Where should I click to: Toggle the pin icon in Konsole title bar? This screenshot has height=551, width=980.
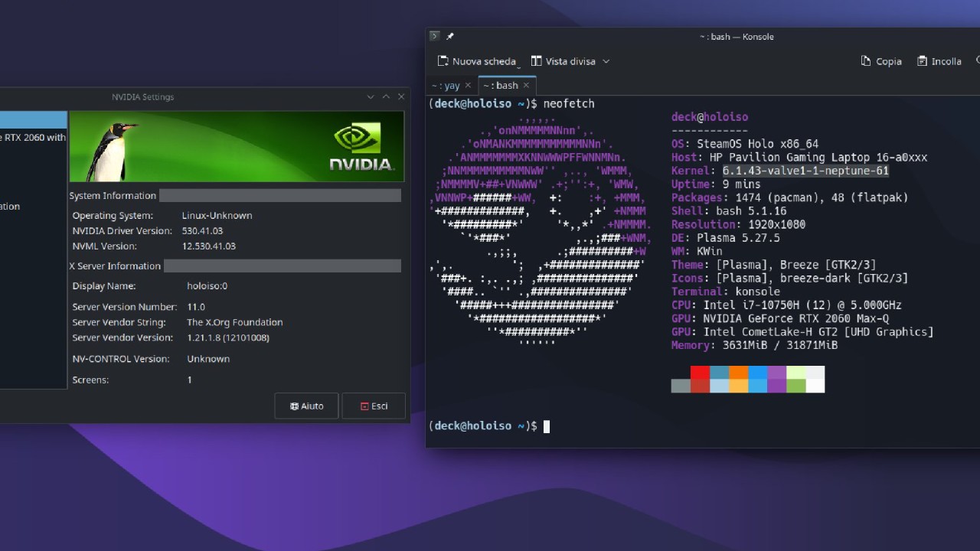pos(450,36)
